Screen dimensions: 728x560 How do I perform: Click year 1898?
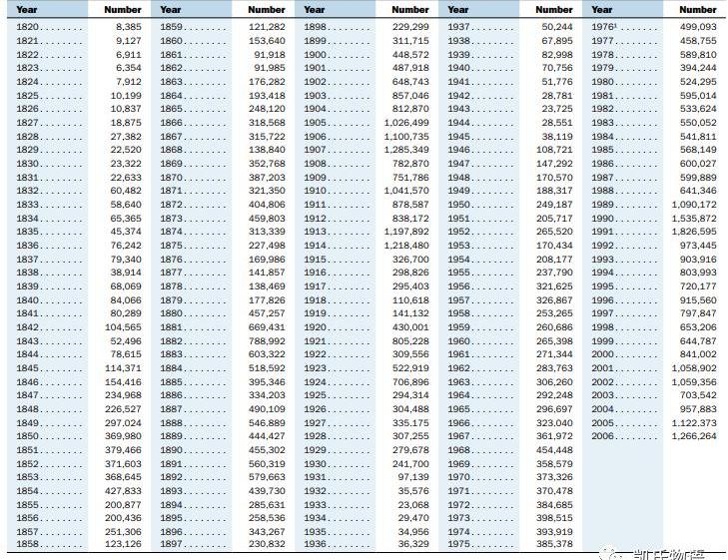point(316,27)
